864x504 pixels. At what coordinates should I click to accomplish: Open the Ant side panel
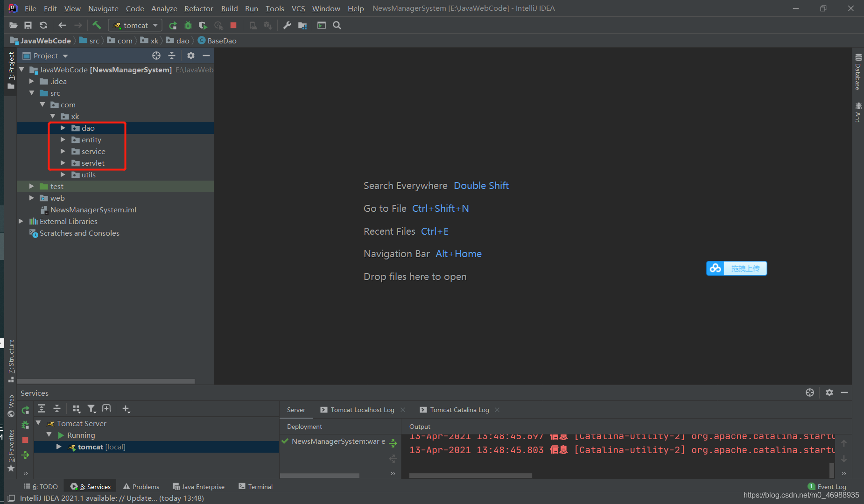858,112
